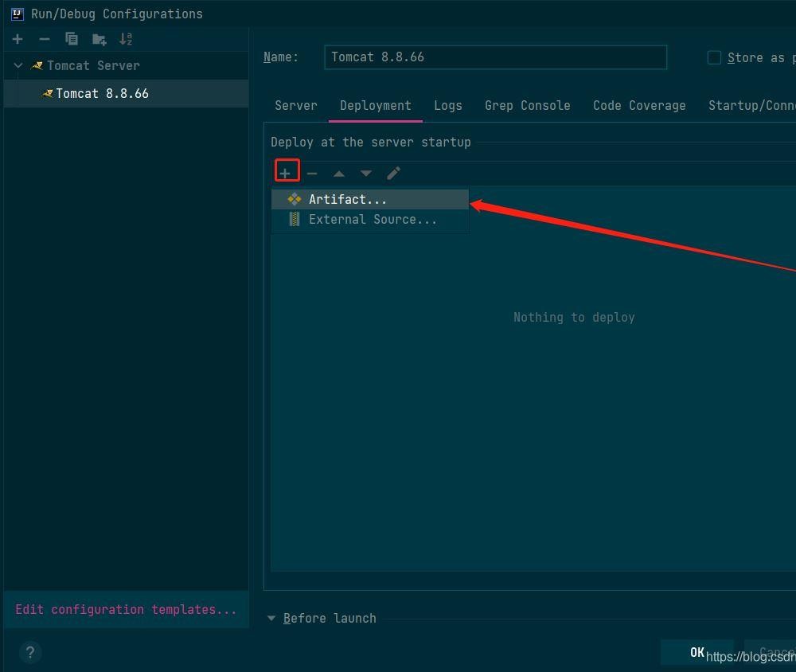Click the Name input field
The image size is (796, 672).
495,57
